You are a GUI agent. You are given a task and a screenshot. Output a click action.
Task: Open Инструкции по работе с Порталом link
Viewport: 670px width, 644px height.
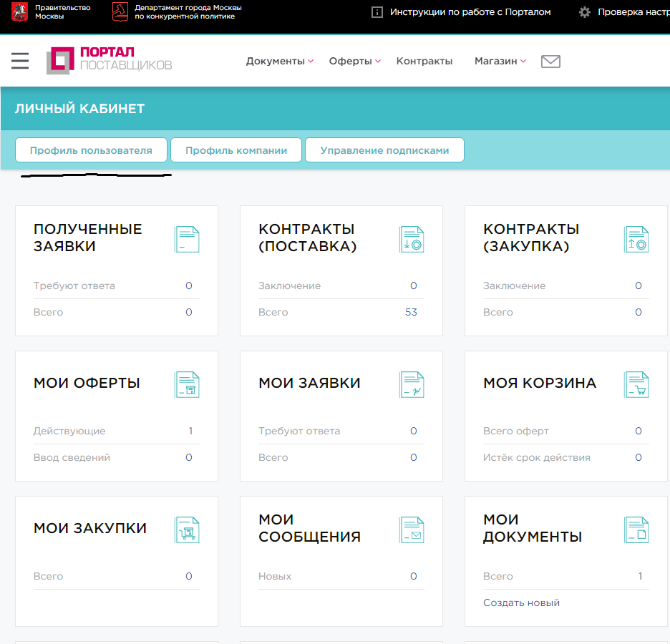470,12
